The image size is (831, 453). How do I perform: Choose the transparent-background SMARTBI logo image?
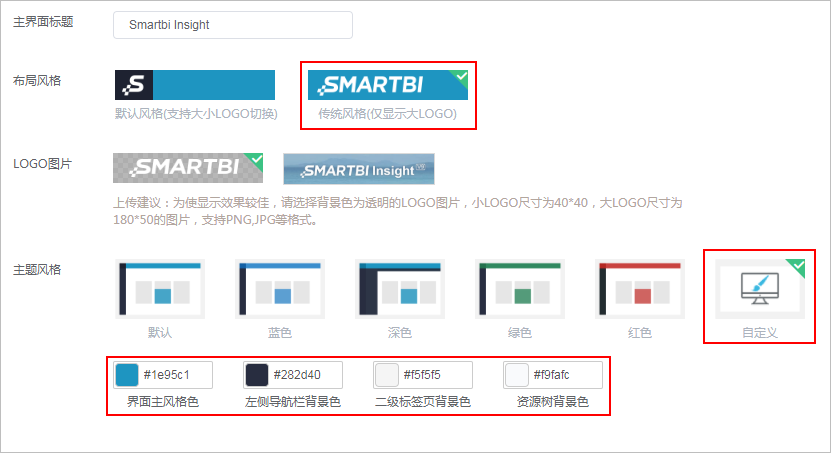pos(188,167)
